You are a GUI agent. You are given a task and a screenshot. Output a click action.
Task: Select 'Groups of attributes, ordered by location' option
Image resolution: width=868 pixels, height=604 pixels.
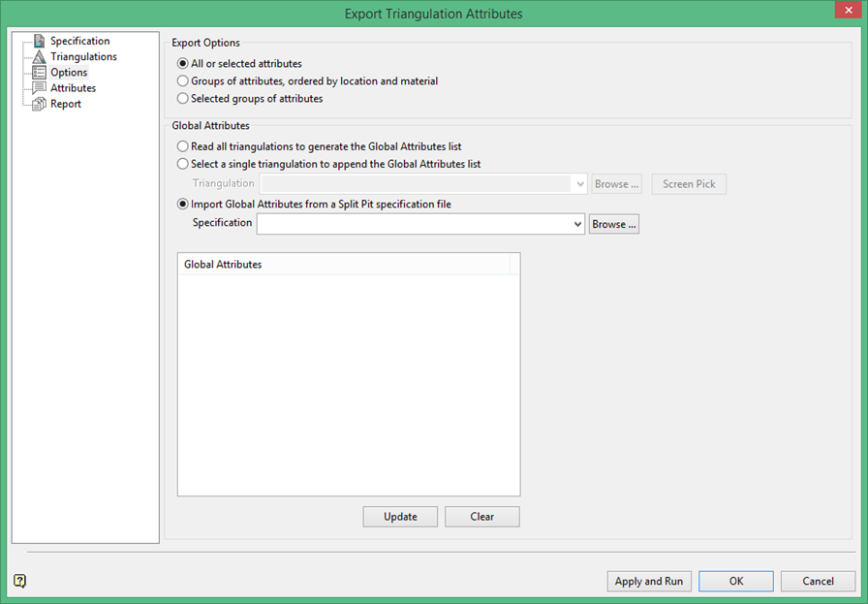(x=183, y=80)
